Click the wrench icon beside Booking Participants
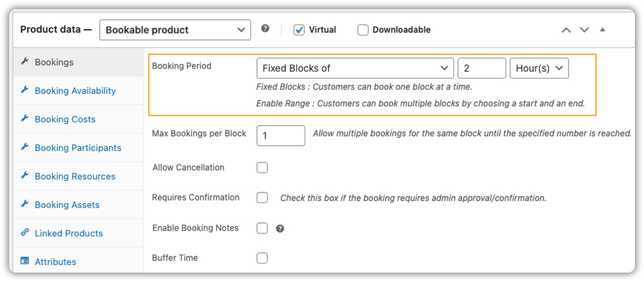The image size is (644, 281). point(24,147)
